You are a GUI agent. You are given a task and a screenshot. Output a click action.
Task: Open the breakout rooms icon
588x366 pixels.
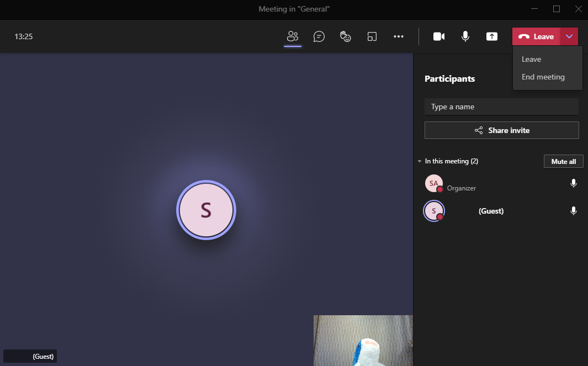coord(372,36)
